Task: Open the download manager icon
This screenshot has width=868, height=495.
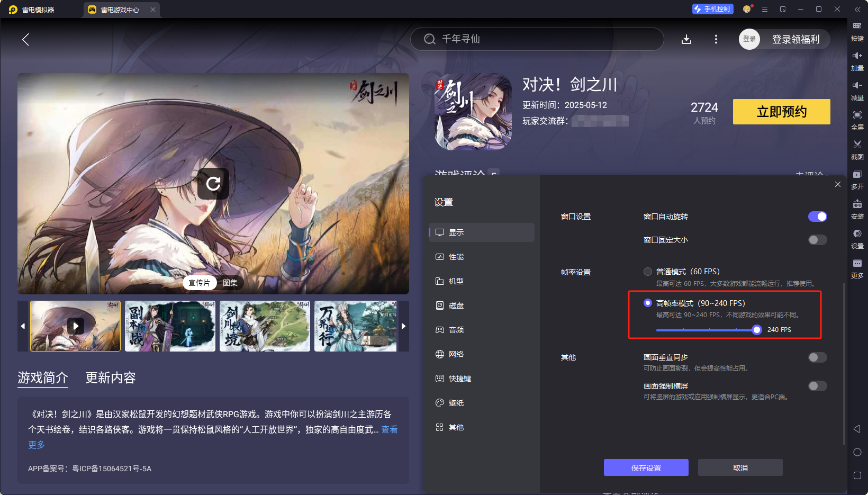Action: 686,39
